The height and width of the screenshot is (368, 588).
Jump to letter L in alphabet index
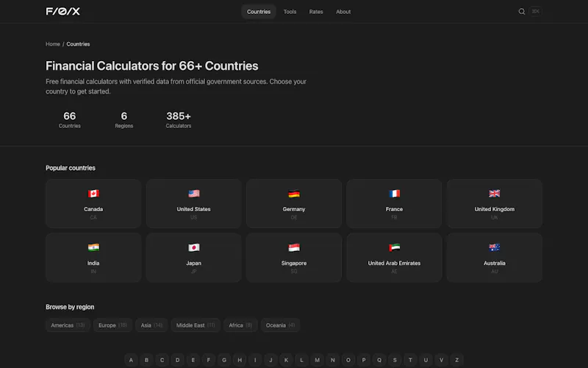click(301, 360)
